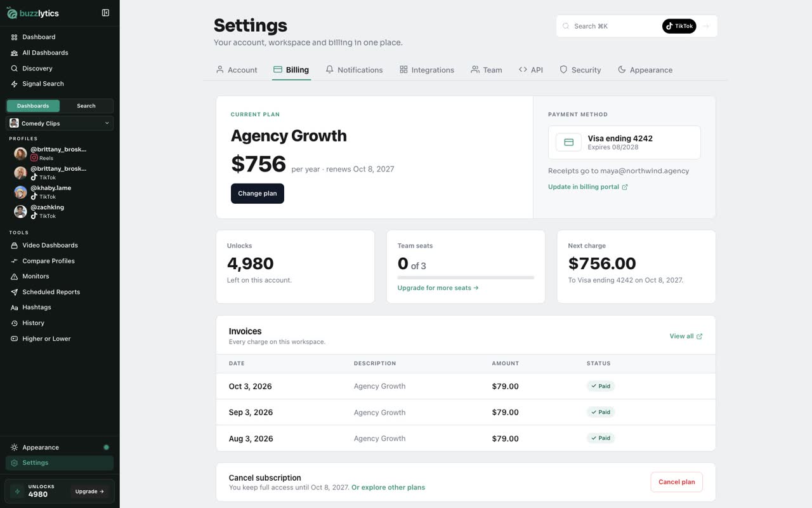
Task: Select the @khaby.lame TikTok profile
Action: click(x=60, y=192)
